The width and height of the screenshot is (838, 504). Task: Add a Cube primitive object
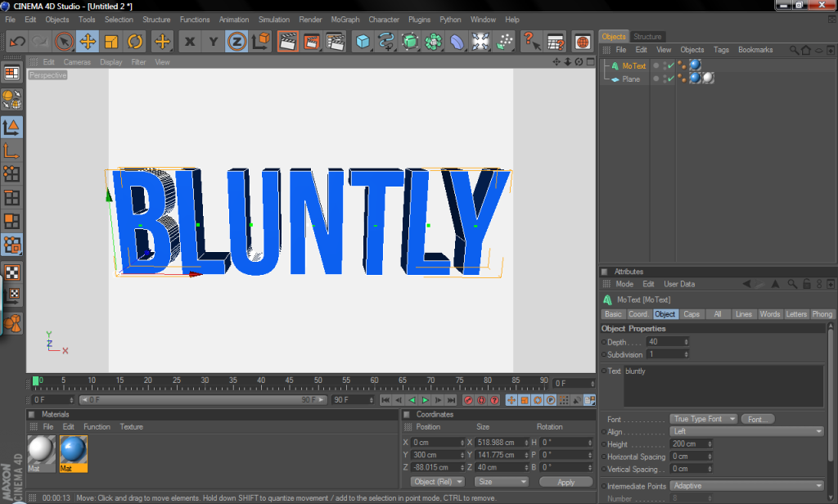[363, 41]
